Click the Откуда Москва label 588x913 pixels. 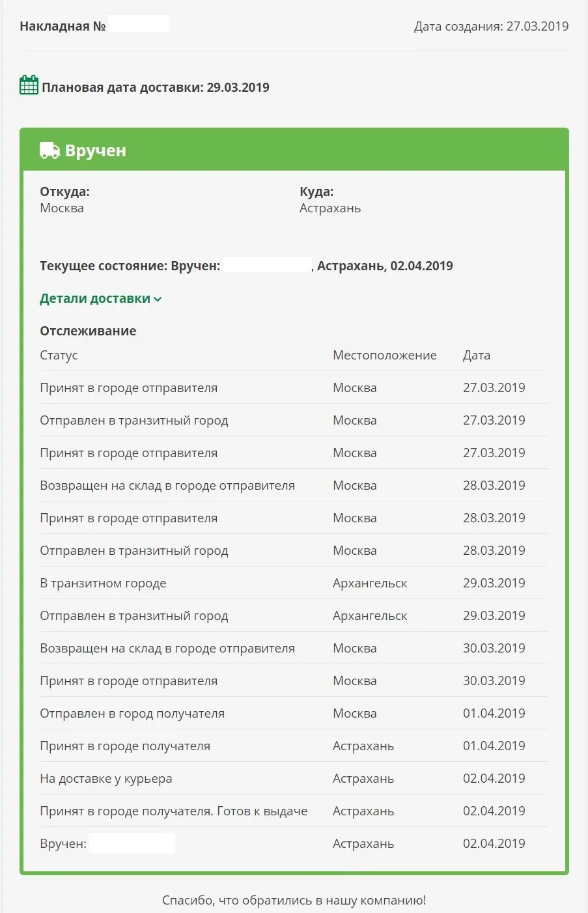point(64,200)
